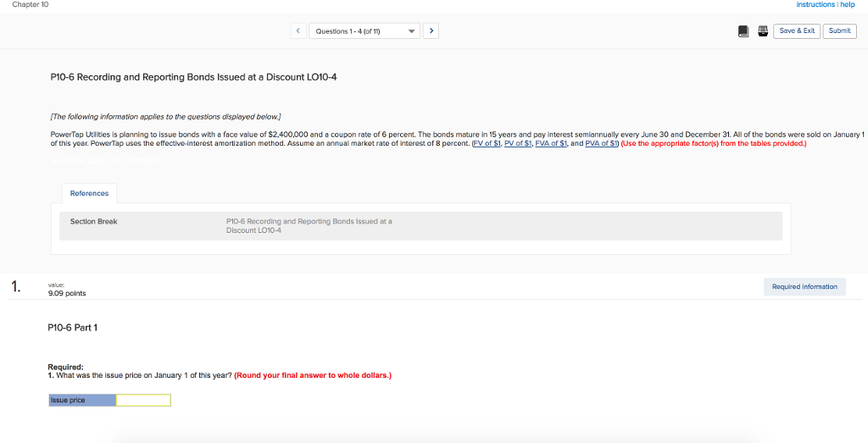The image size is (868, 443).
Task: Open the PVA of $1 table link
Action: coord(601,143)
